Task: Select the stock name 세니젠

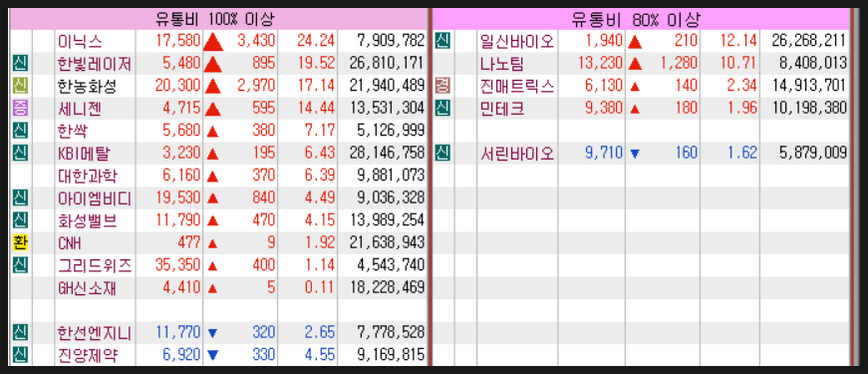Action: pyautogui.click(x=81, y=109)
